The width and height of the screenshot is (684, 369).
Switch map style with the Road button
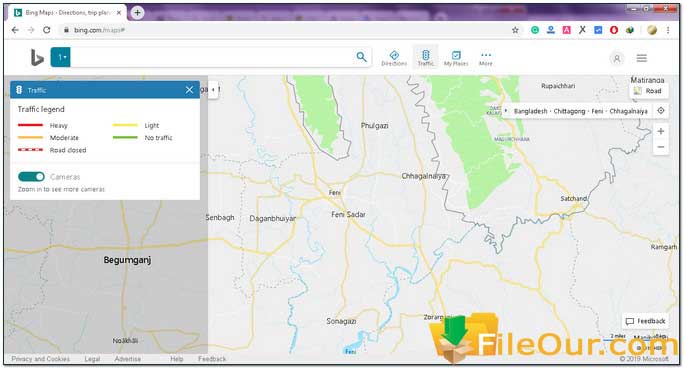[x=648, y=91]
